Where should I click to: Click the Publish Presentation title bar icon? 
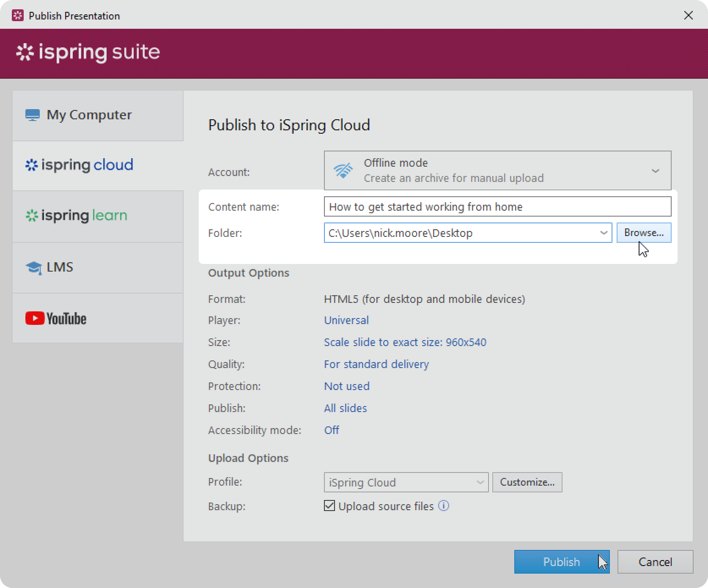[x=18, y=16]
